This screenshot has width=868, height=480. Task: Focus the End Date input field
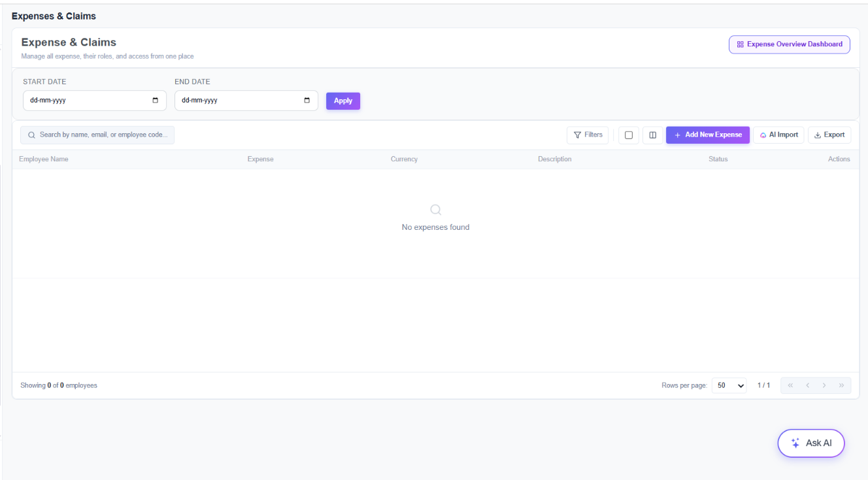coord(246,101)
